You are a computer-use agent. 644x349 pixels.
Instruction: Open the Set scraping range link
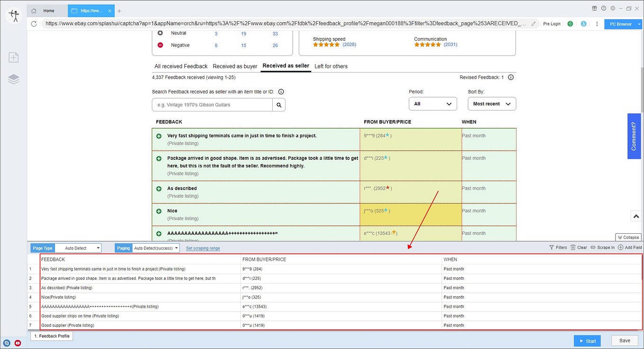coord(202,248)
